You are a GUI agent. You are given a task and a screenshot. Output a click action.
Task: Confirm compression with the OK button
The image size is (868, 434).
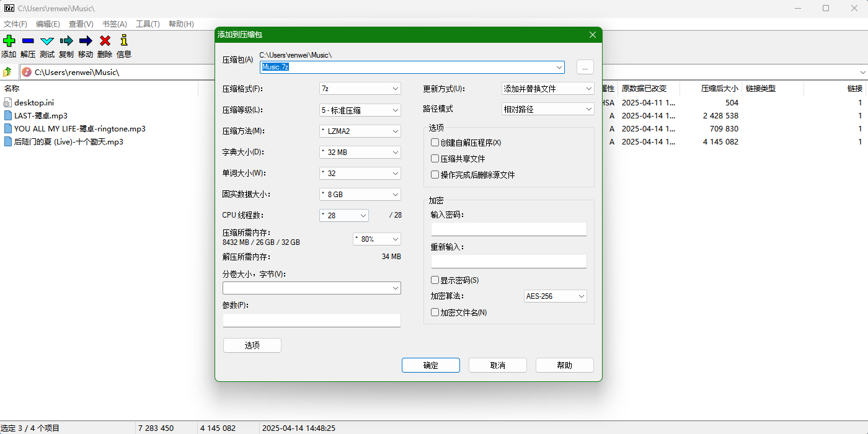tap(430, 365)
